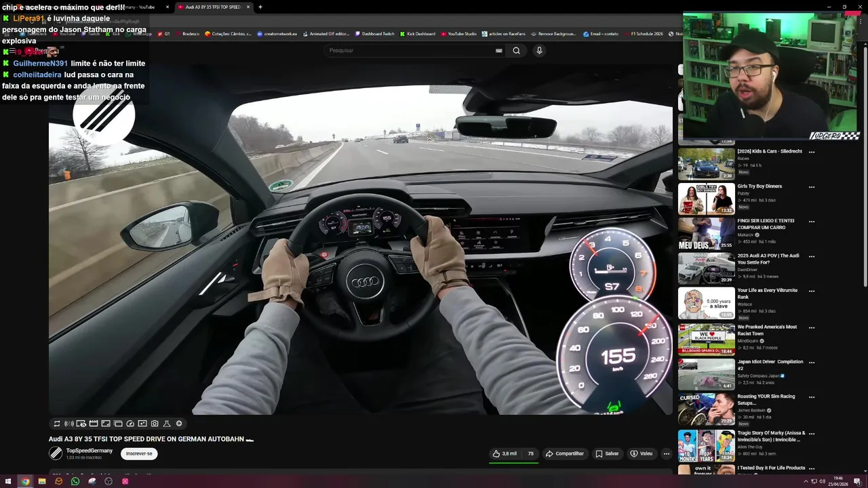Open options menu for Your Life as Every Viltrumite

click(812, 291)
